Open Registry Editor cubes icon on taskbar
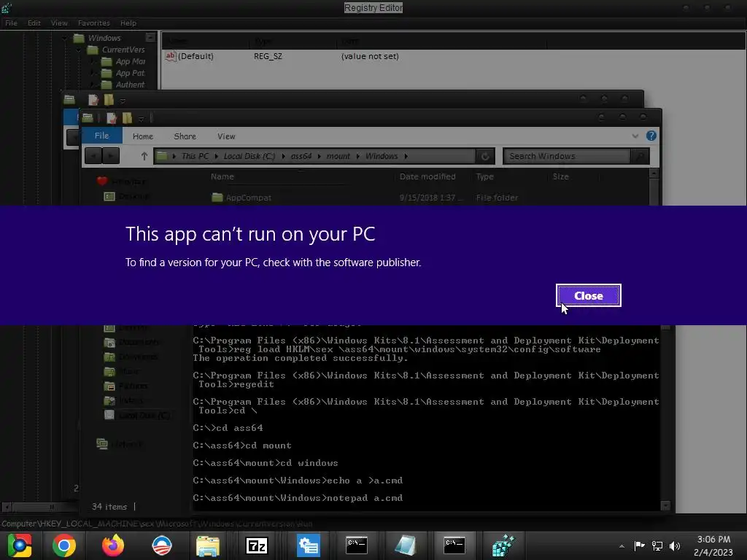Screen dimensions: 747x560 pyautogui.click(x=503, y=545)
